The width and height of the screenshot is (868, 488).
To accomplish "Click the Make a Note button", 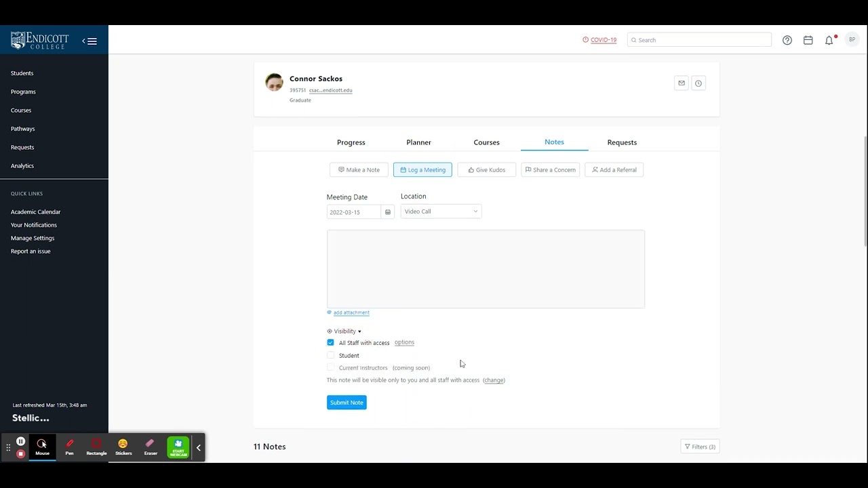I will coord(359,170).
